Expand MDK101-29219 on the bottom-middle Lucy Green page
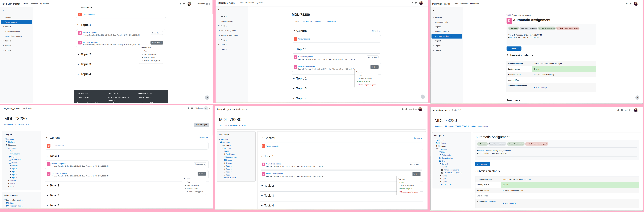 click(x=223, y=178)
